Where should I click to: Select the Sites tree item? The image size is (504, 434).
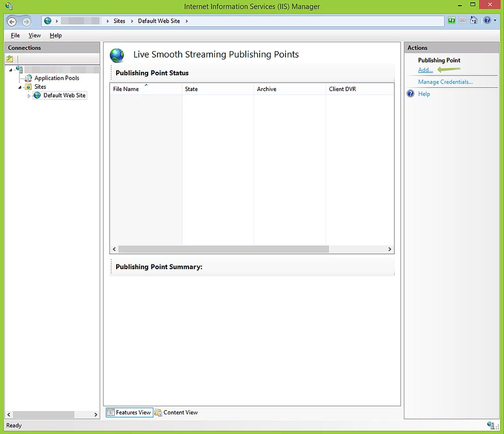[x=40, y=87]
